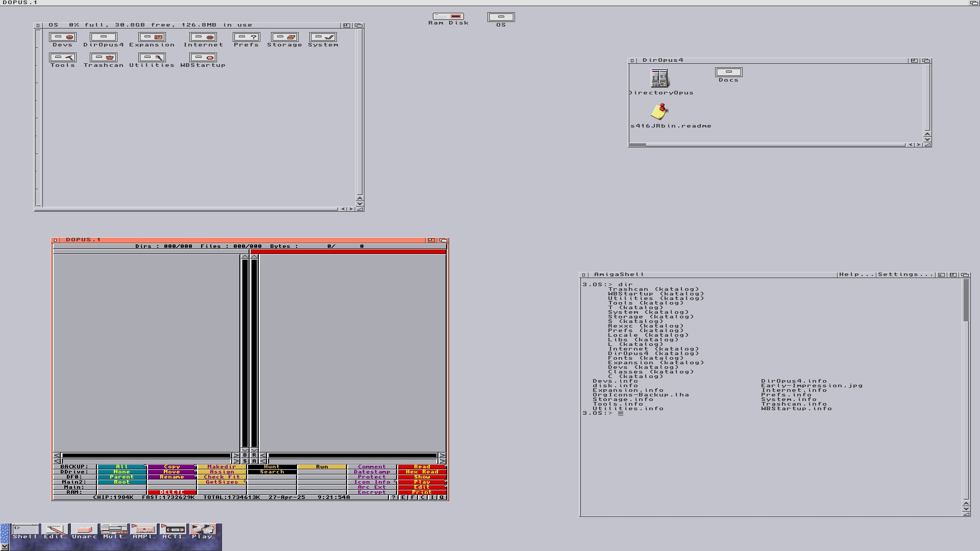
Task: Open the AmigaShell Settings... menu
Action: [905, 274]
